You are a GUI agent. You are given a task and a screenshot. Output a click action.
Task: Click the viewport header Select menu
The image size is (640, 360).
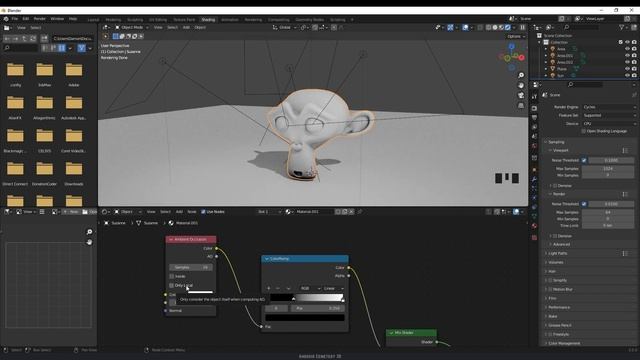[172, 27]
